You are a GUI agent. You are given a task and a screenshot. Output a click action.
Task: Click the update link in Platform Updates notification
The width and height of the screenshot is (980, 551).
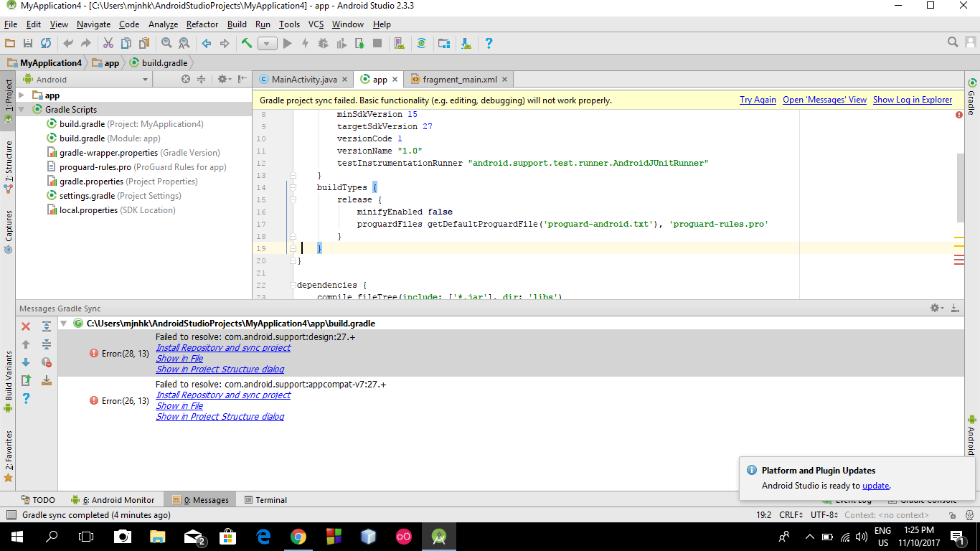pos(875,486)
